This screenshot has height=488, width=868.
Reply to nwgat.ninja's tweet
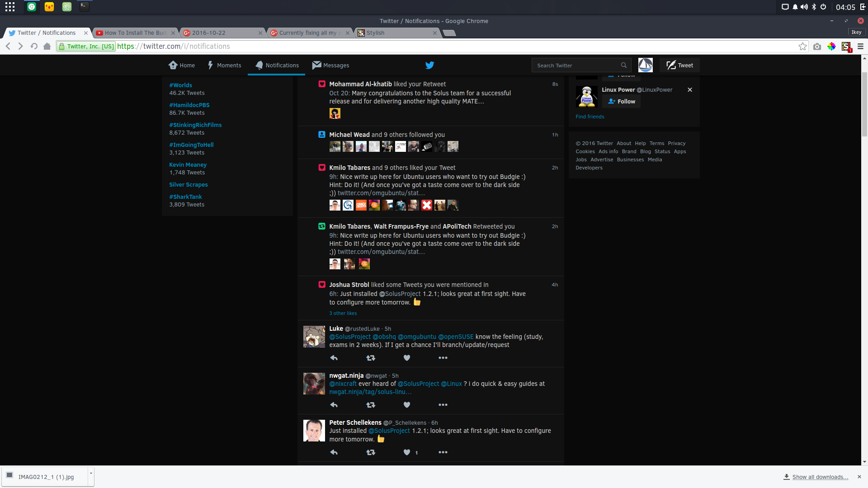[x=334, y=405]
